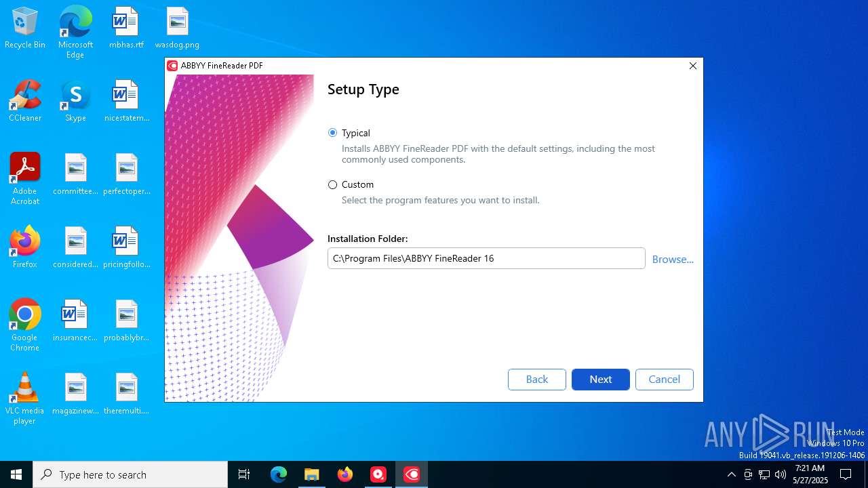Show hidden system tray icons

pyautogui.click(x=731, y=474)
